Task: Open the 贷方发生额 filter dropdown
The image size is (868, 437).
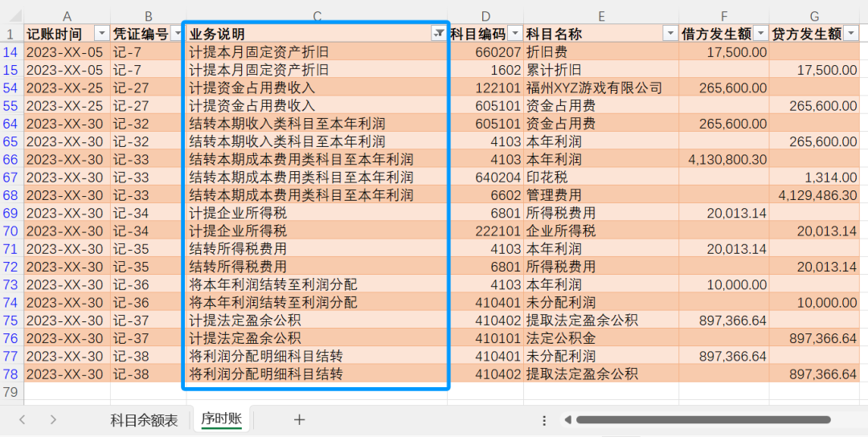Action: coord(851,35)
